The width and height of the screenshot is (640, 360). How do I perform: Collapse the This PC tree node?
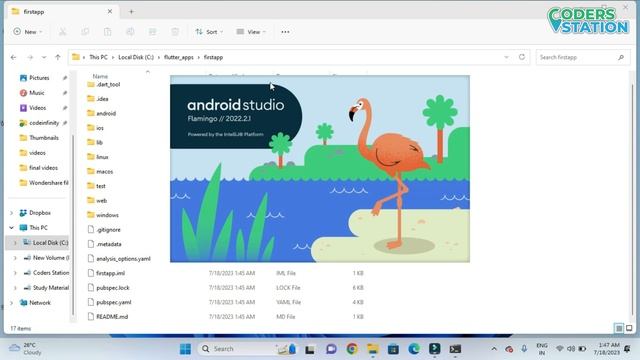tap(11, 228)
